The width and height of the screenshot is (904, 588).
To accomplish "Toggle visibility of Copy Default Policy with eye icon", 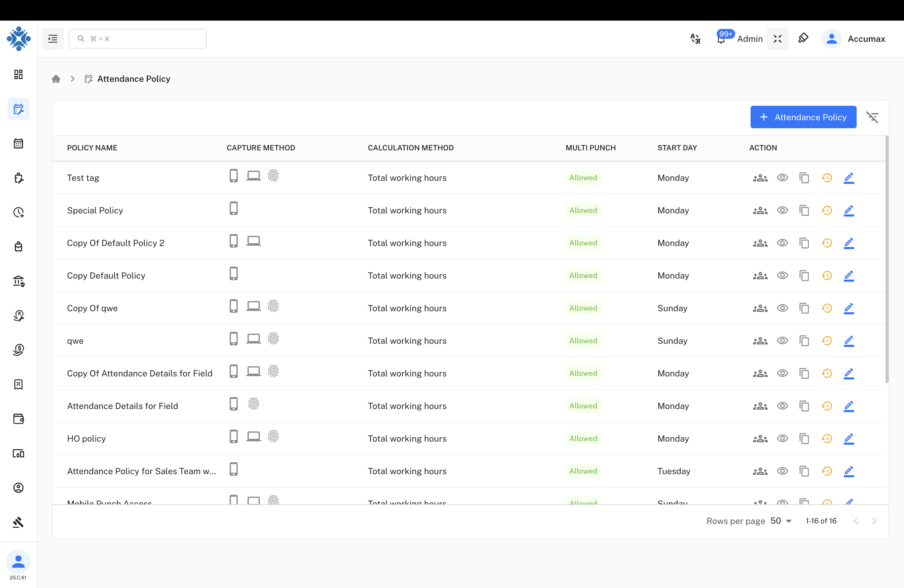I will [x=783, y=275].
